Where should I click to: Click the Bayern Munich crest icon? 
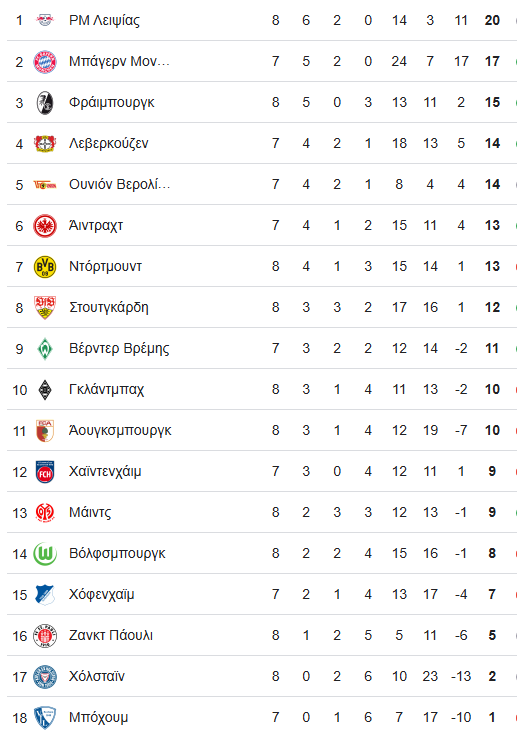[x=45, y=62]
